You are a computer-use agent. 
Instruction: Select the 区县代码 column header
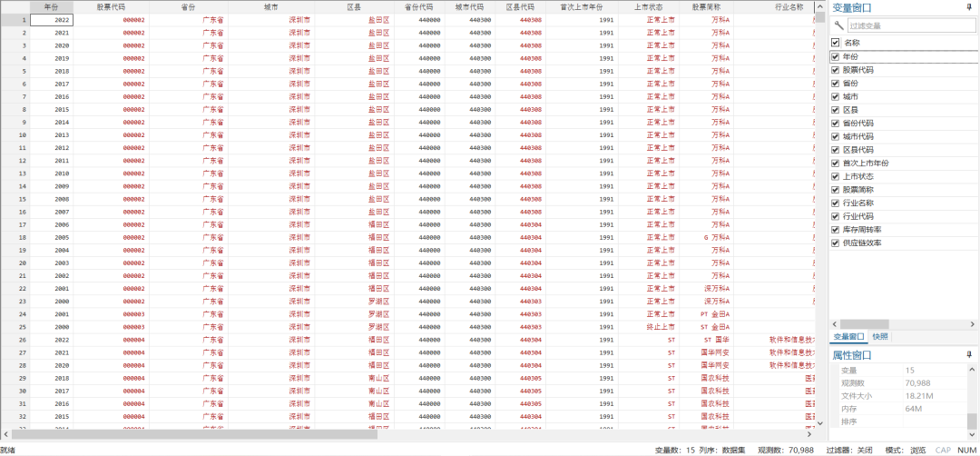point(520,7)
